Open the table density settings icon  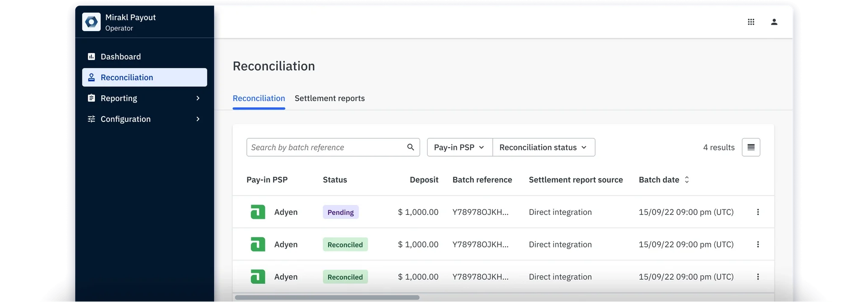pyautogui.click(x=751, y=147)
